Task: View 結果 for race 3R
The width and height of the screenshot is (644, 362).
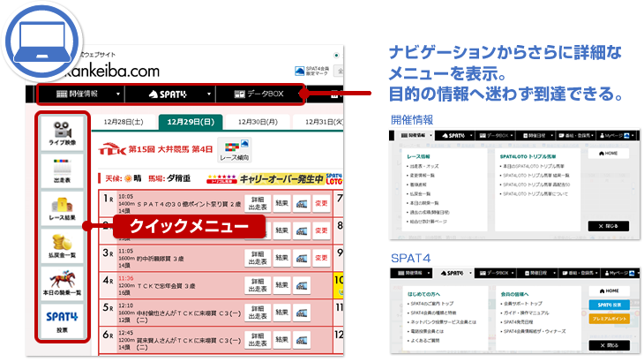Action: (281, 258)
